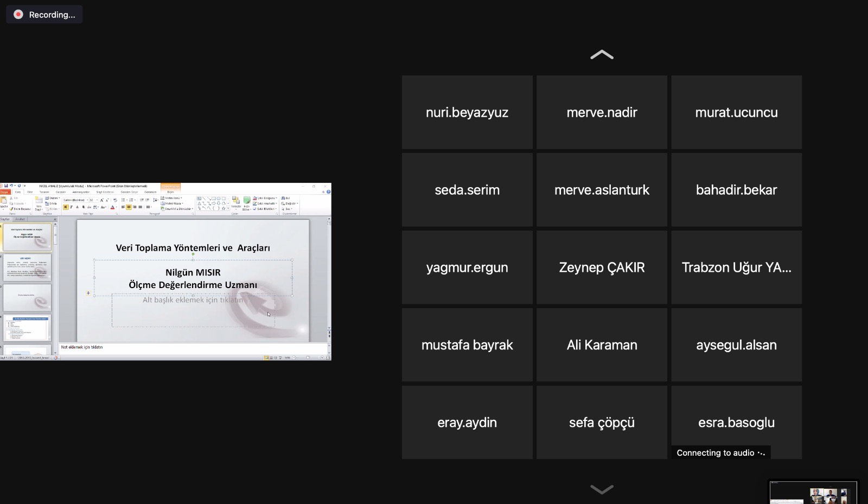Select normal view icon in PowerPoint status bar
This screenshot has height=504, width=868.
coord(266,358)
